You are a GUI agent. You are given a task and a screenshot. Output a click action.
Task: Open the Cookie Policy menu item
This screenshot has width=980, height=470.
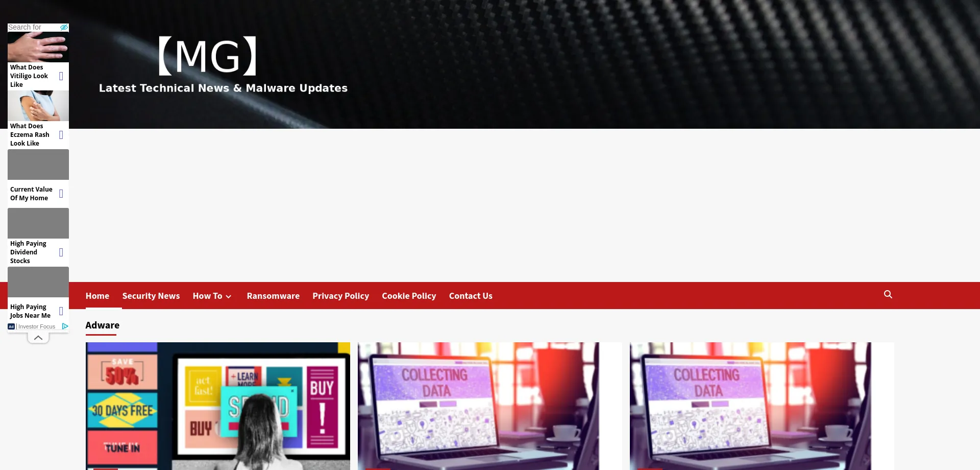(409, 296)
